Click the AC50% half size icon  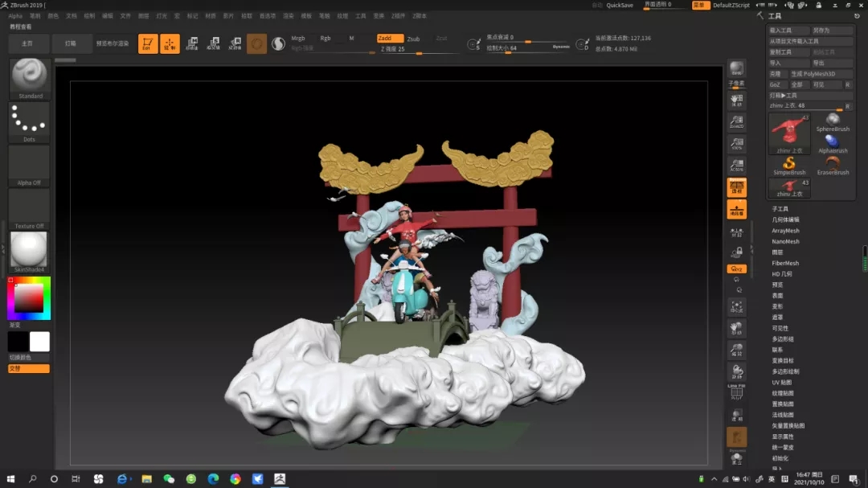click(736, 165)
